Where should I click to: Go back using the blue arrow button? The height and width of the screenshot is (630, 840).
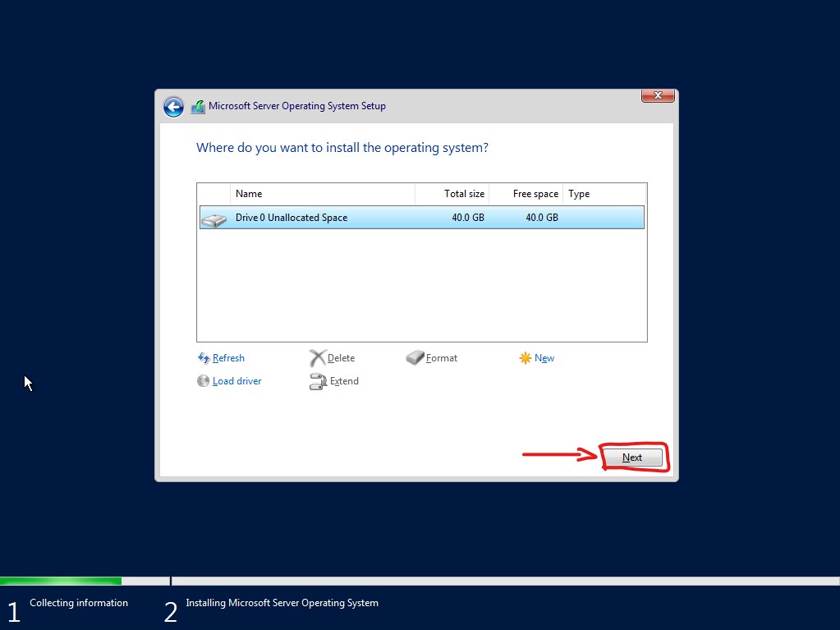[173, 107]
